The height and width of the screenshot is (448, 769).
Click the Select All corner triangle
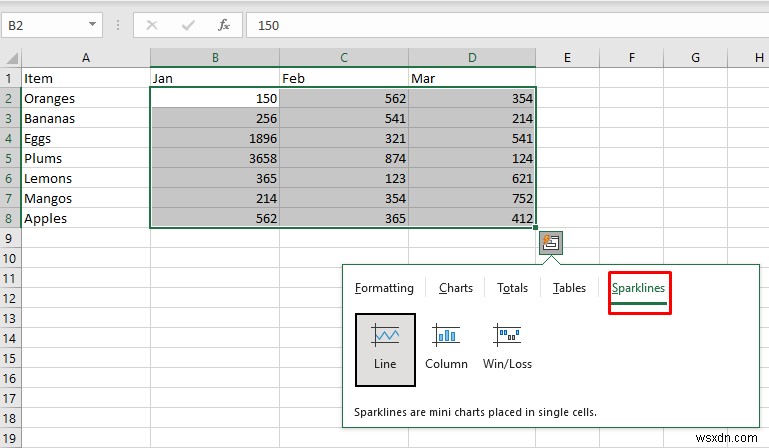[x=12, y=58]
